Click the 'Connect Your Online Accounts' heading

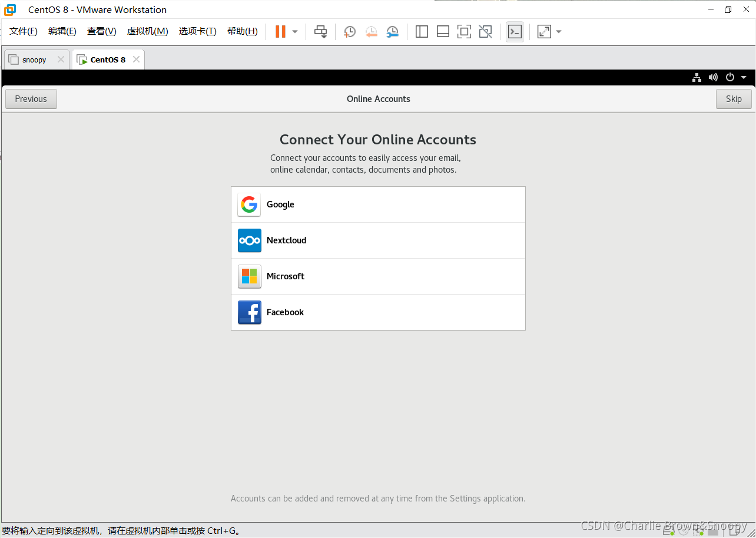(378, 140)
